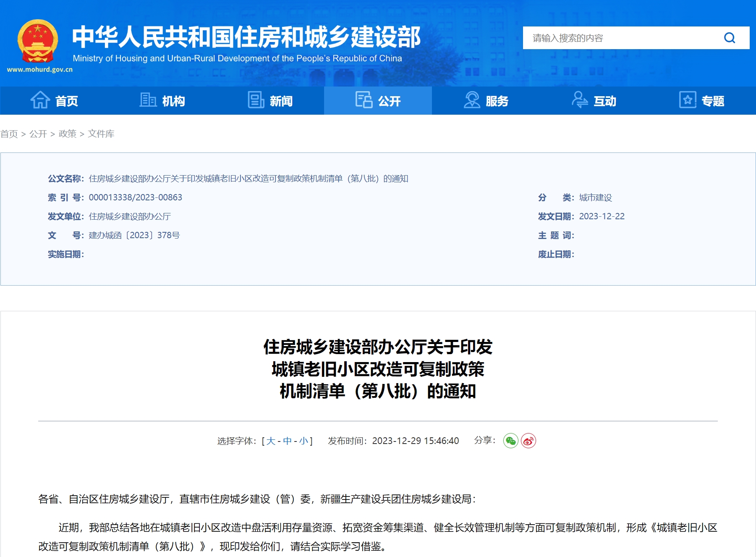Go to 首页 in the breadcrumb
This screenshot has width=756, height=557.
pos(9,134)
